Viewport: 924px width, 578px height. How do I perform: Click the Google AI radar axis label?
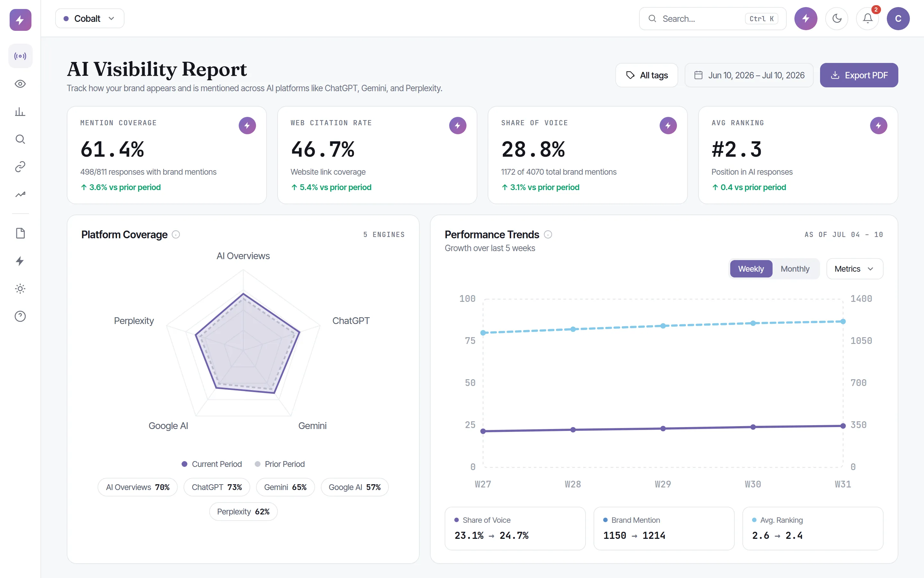[168, 425]
